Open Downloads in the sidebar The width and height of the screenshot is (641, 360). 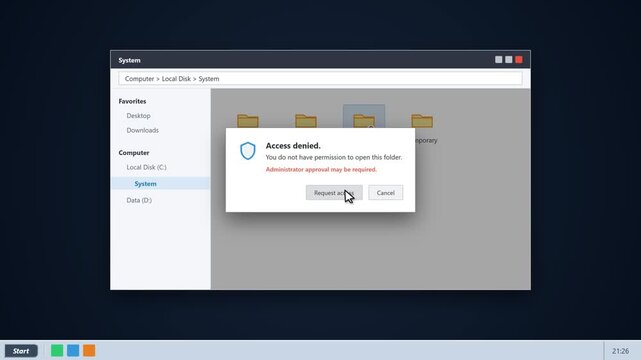[x=142, y=130]
